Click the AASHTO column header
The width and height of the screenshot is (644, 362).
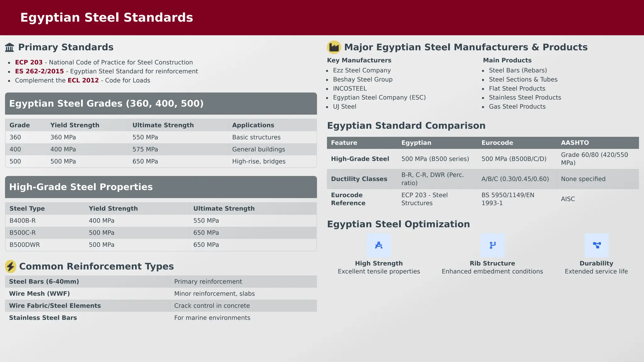[575, 143]
